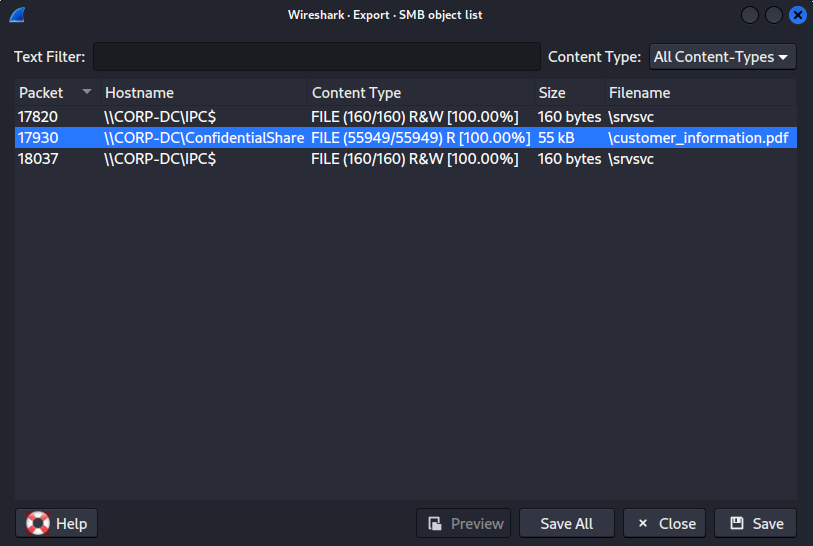The height and width of the screenshot is (546, 813).
Task: Open the All Content-Types dropdown
Action: pyautogui.click(x=723, y=57)
